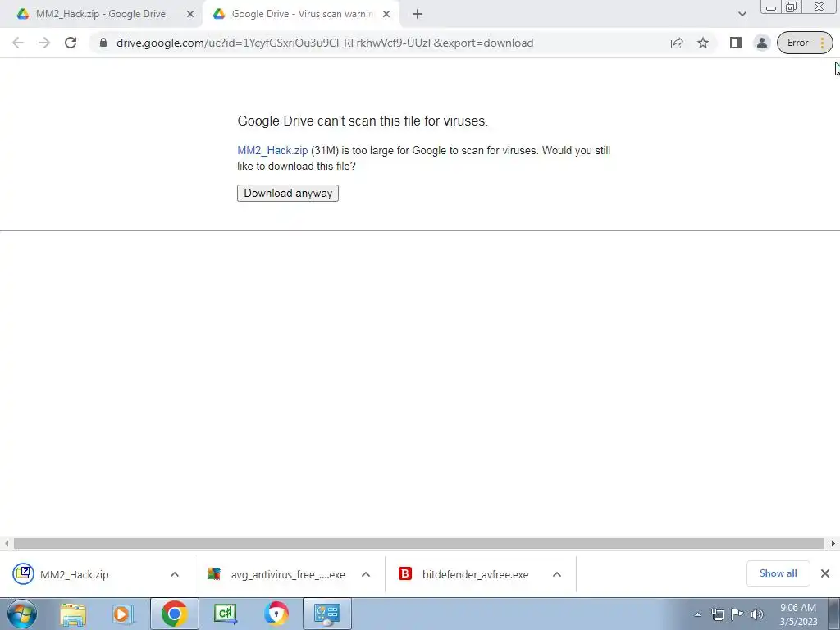Select the Google Drive - Virus scan warning tab
Viewport: 840px width, 630px height.
click(302, 14)
